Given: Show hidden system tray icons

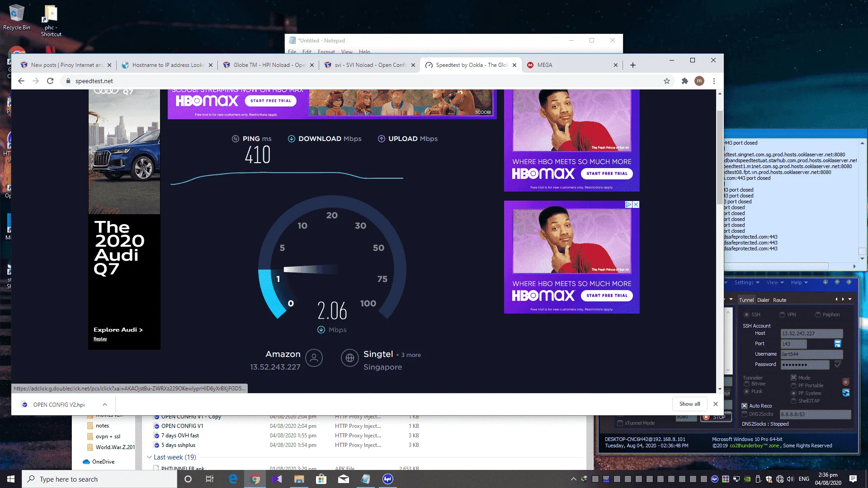Looking at the screenshot, I should click(573, 479).
